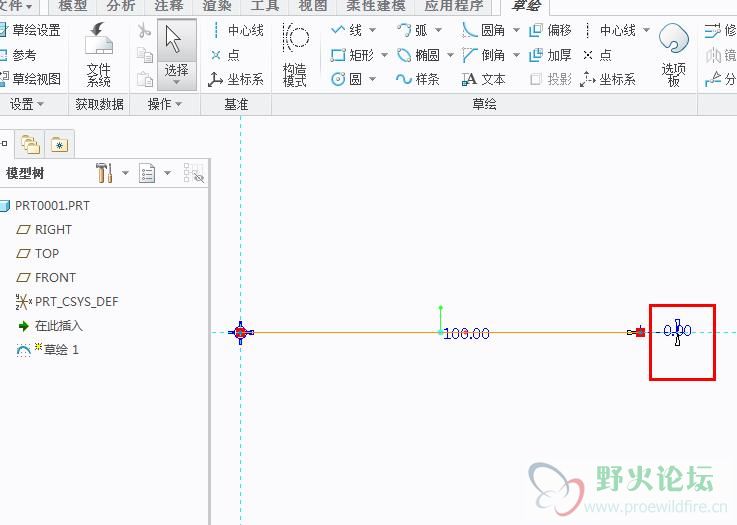
Task: Toggle Construction Mode (构造模式)
Action: pos(295,55)
